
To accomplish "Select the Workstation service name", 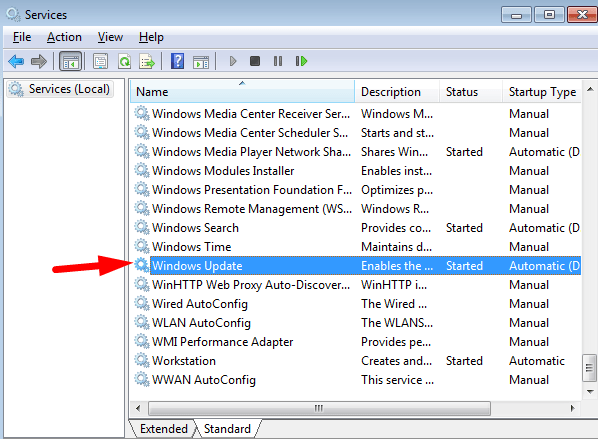I will (x=184, y=361).
